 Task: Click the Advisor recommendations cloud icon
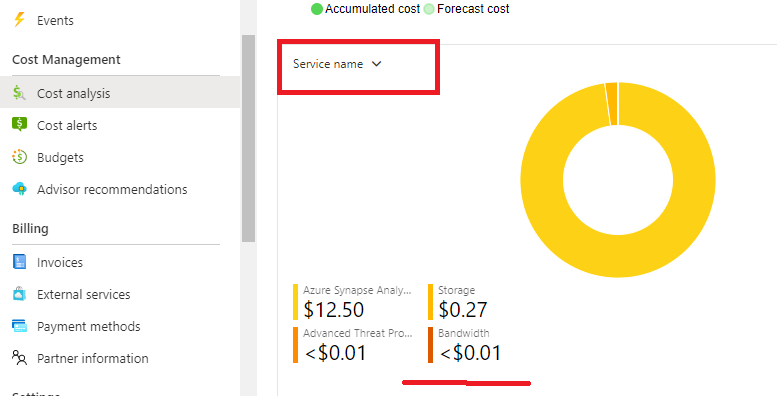point(19,189)
